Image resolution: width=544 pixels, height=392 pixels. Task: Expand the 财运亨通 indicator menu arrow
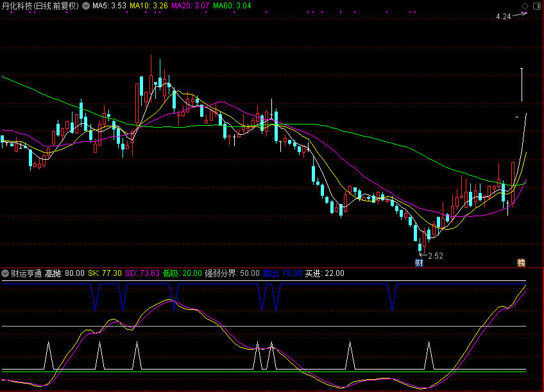coord(6,273)
